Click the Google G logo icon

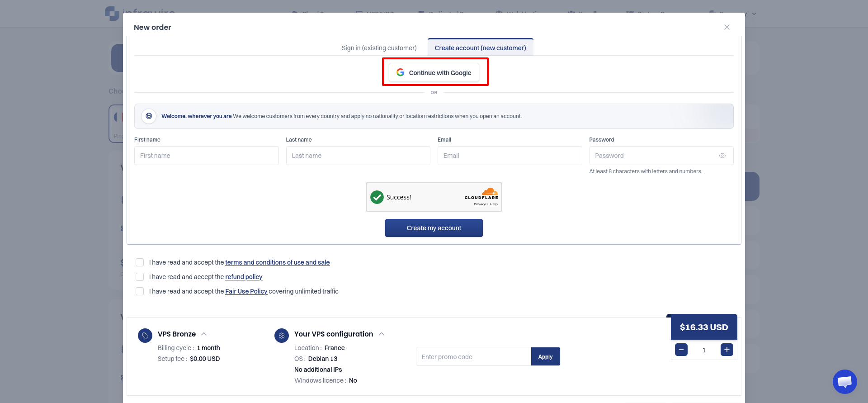coord(401,72)
